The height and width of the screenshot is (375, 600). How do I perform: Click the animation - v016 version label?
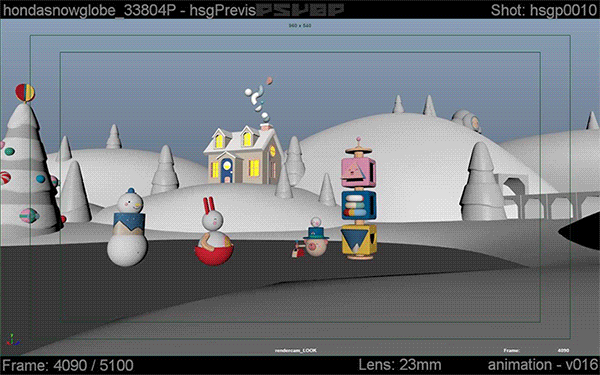click(543, 365)
